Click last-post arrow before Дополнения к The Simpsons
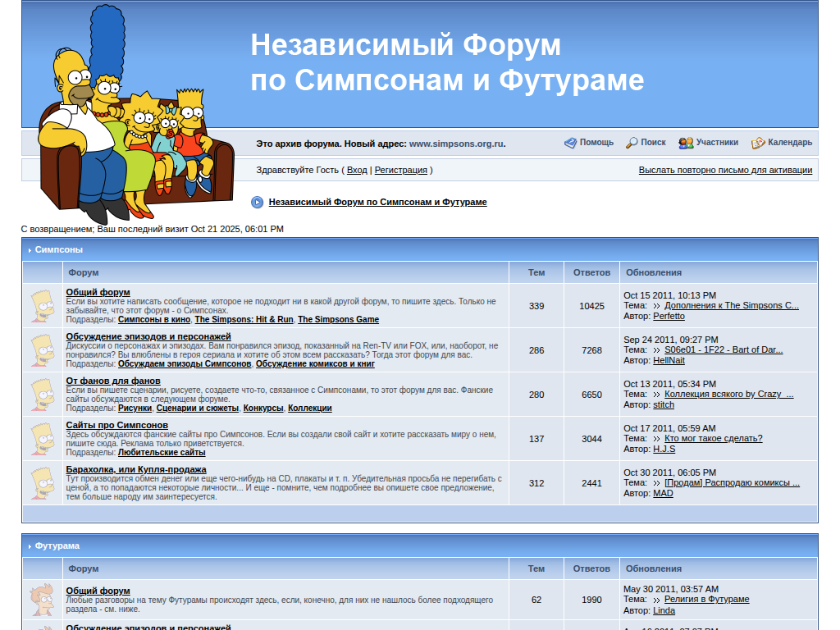 (x=656, y=306)
